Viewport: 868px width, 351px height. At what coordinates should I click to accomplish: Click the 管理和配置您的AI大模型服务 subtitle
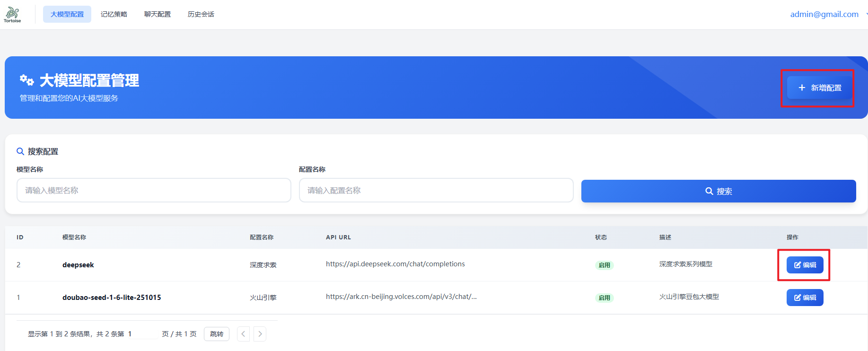69,98
